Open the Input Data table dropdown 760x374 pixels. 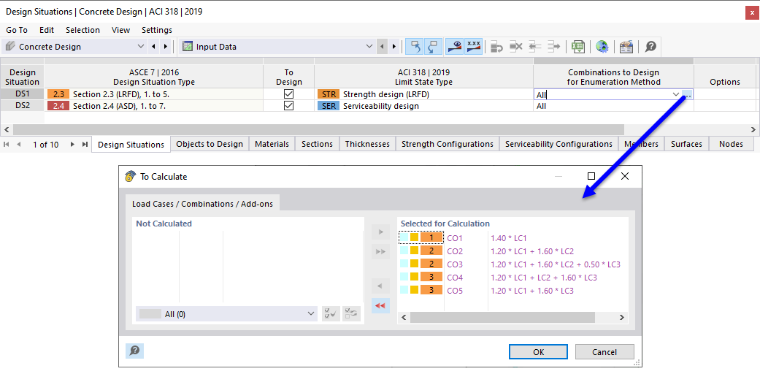tap(369, 47)
